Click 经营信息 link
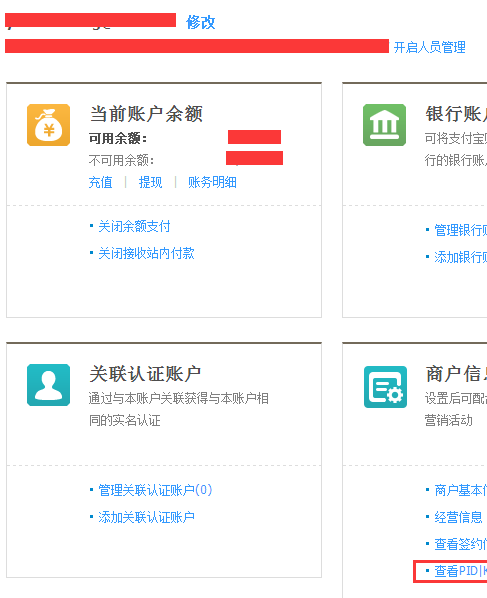 point(458,518)
